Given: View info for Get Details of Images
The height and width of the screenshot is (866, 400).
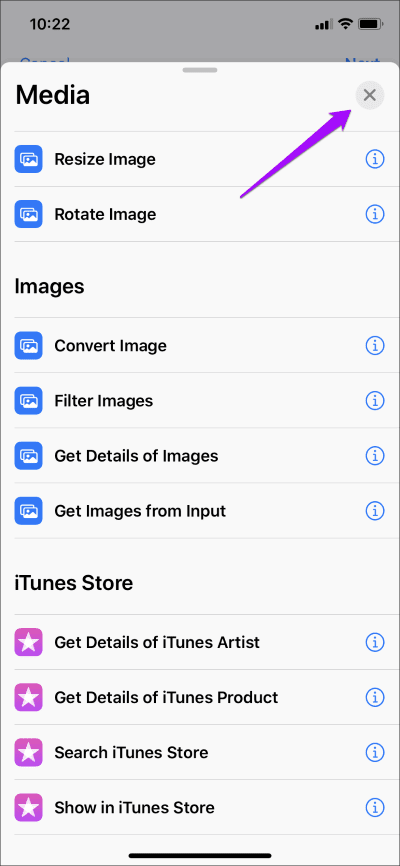Looking at the screenshot, I should tap(375, 456).
